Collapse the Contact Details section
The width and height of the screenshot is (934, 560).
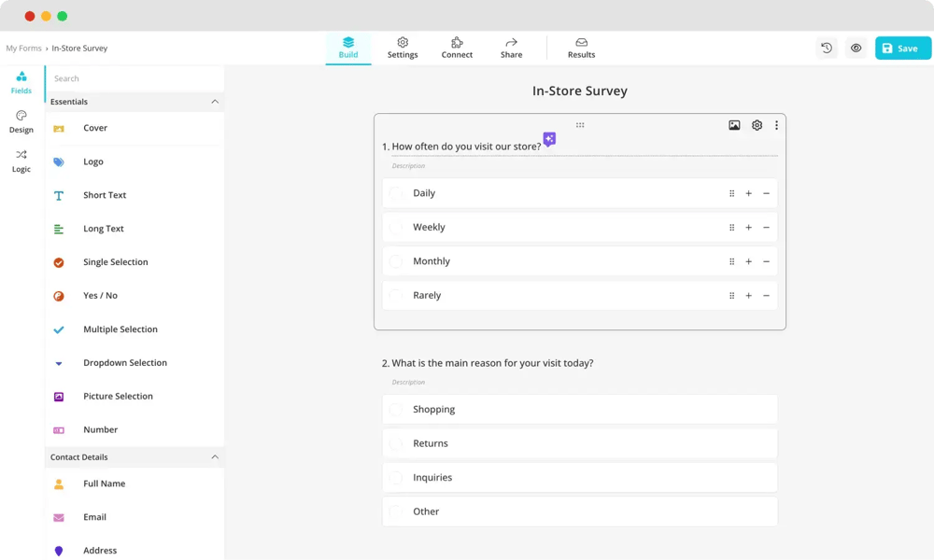[x=215, y=457]
